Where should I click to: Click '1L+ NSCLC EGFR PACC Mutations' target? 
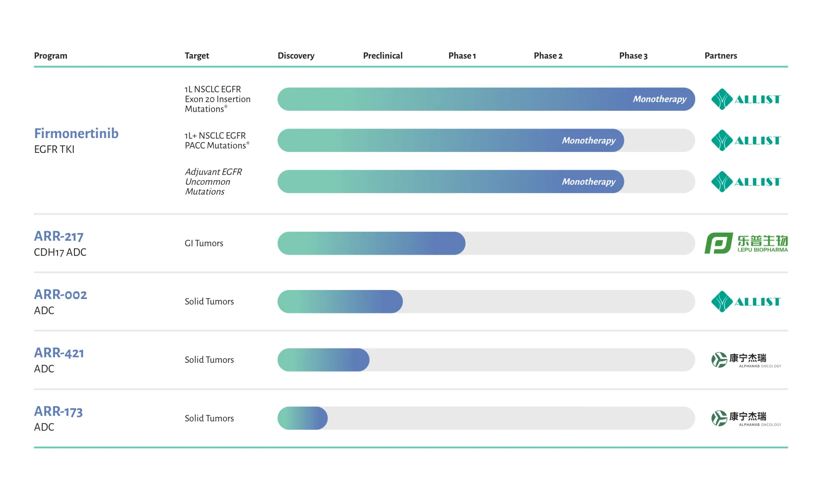pos(217,140)
